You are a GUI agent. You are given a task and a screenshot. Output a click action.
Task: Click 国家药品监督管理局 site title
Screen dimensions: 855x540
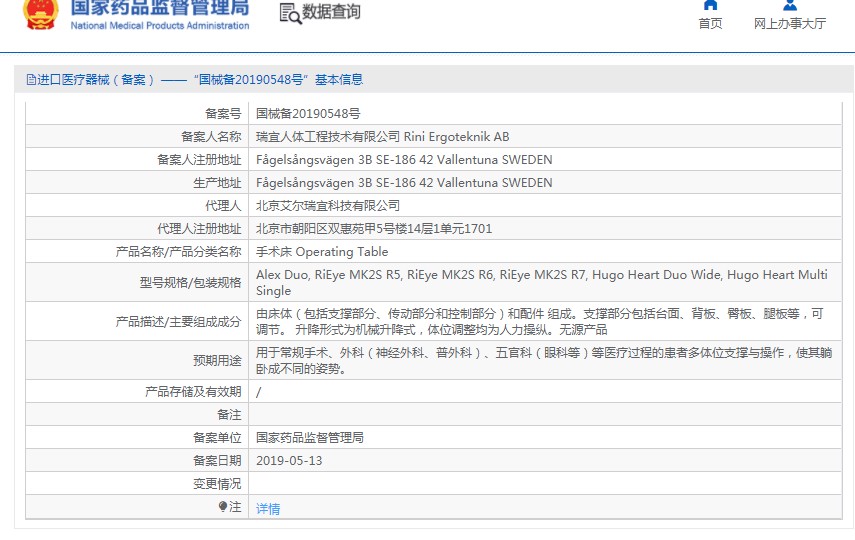click(160, 8)
